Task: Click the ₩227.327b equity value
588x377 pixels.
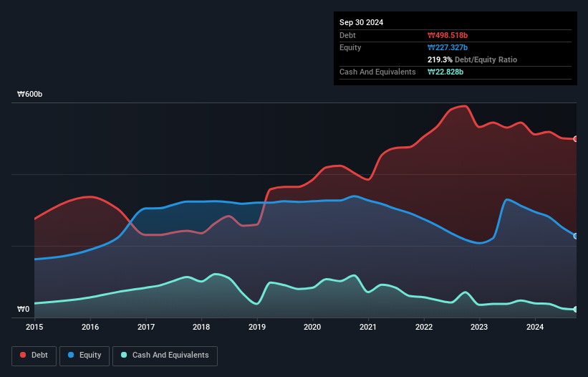Action: [x=448, y=47]
